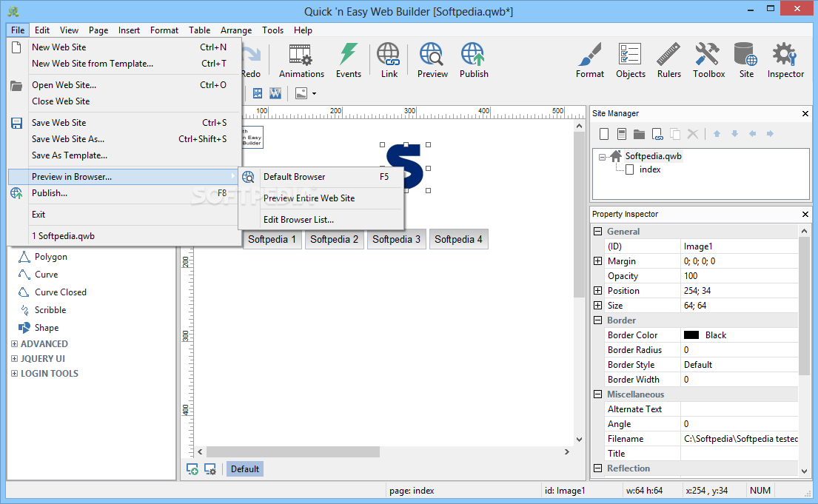Click the delete X icon in Site Manager

click(693, 134)
